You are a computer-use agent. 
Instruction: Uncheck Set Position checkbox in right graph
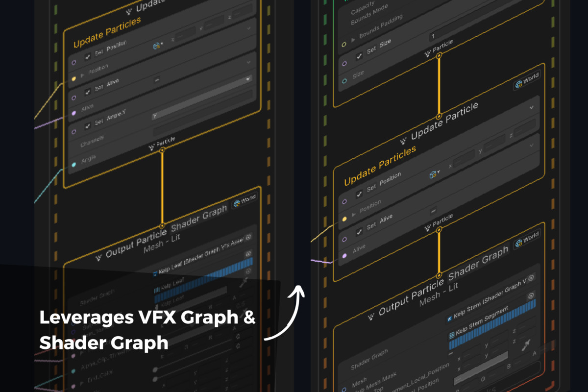pyautogui.click(x=359, y=195)
